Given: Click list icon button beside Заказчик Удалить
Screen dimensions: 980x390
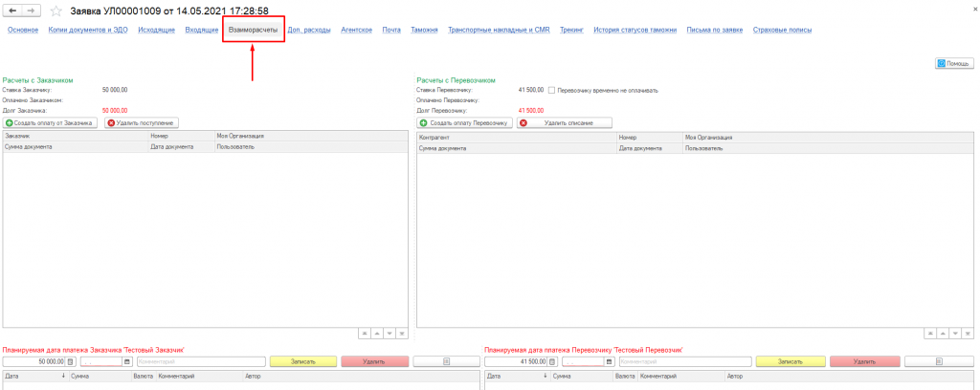Looking at the screenshot, I should click(446, 361).
